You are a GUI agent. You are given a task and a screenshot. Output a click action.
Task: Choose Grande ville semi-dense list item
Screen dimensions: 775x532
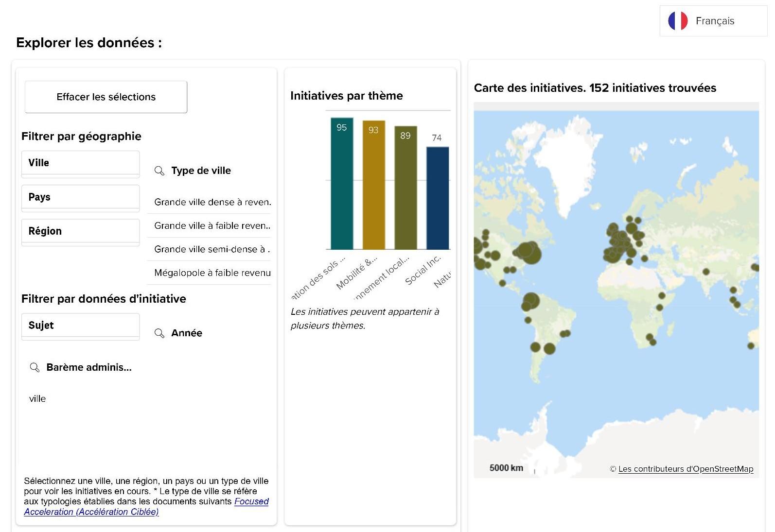click(x=212, y=249)
